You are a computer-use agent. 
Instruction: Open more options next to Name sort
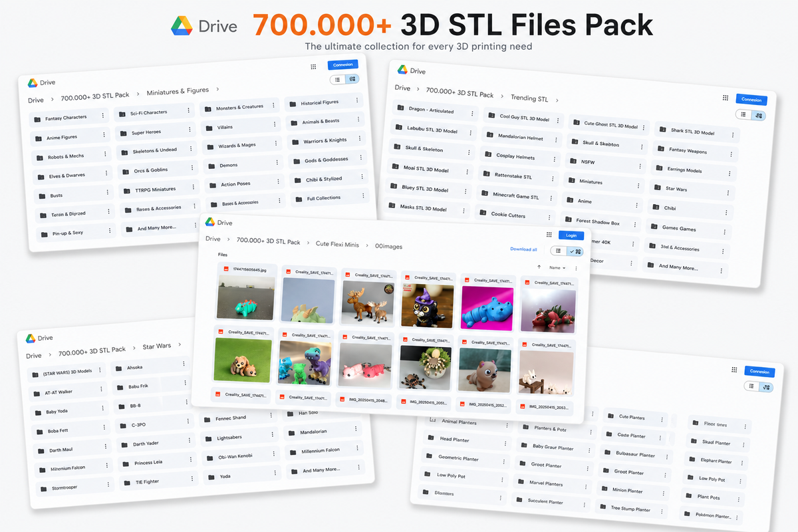[576, 268]
